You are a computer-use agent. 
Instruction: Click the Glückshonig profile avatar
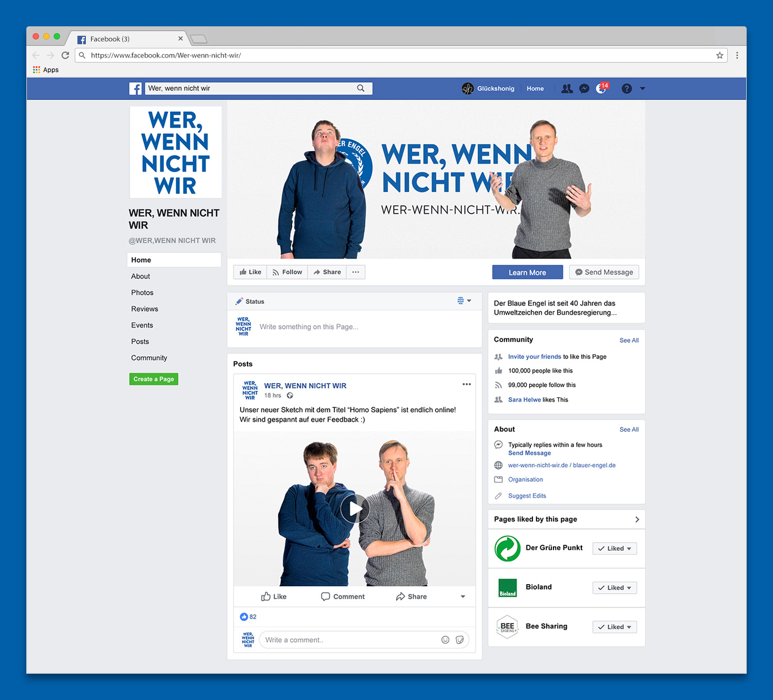(x=467, y=89)
